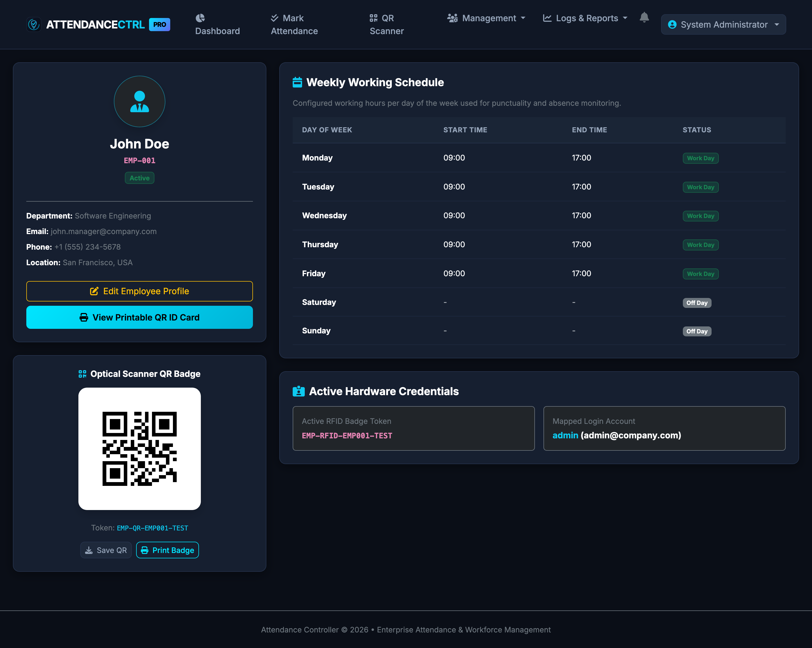Screen dimensions: 812x648
Task: Click the Monday row label
Action: pos(317,158)
